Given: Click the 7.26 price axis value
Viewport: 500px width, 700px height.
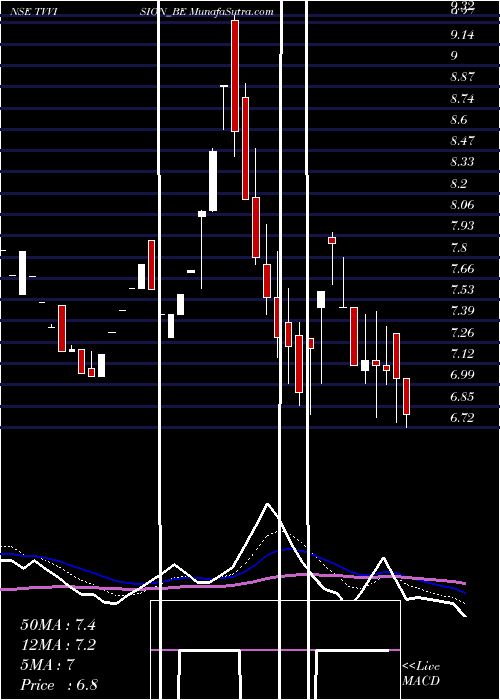Looking at the screenshot, I should 462,332.
